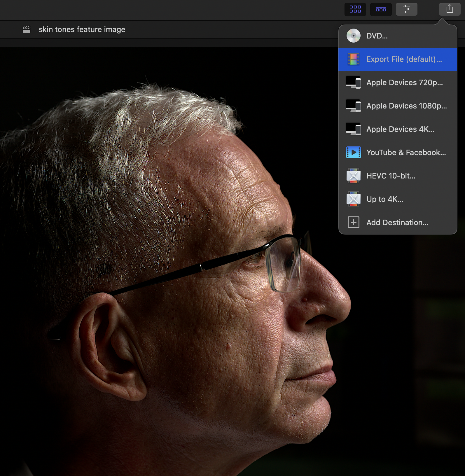Screen dimensions: 465x476
Task: Click the HEVC 10-bit Compressor icon
Action: 353,176
